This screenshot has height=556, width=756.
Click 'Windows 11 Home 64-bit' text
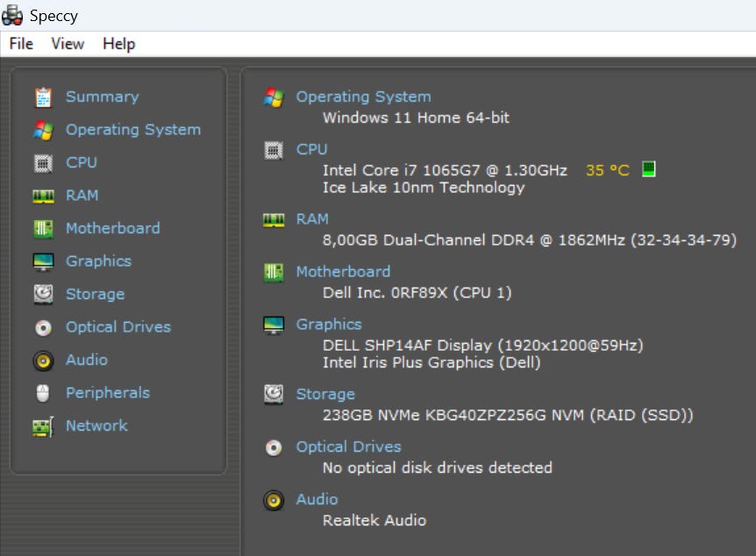tap(416, 118)
